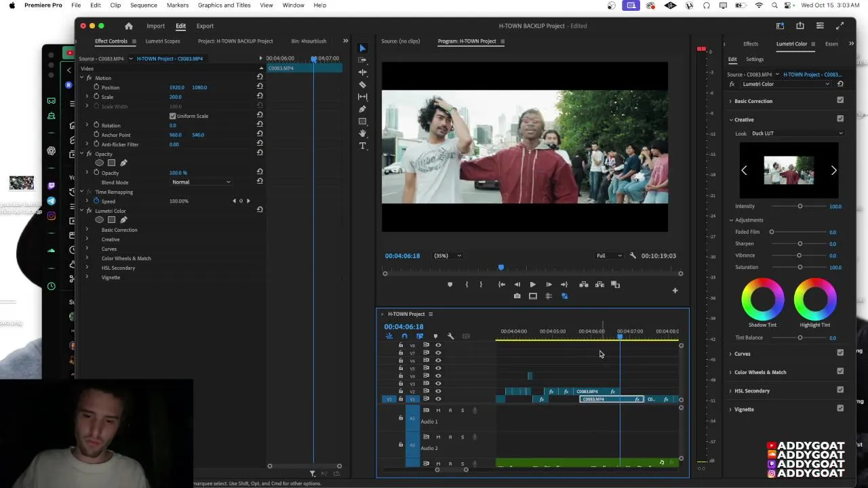868x488 pixels.
Task: Open the Sequence menu
Action: pos(144,5)
